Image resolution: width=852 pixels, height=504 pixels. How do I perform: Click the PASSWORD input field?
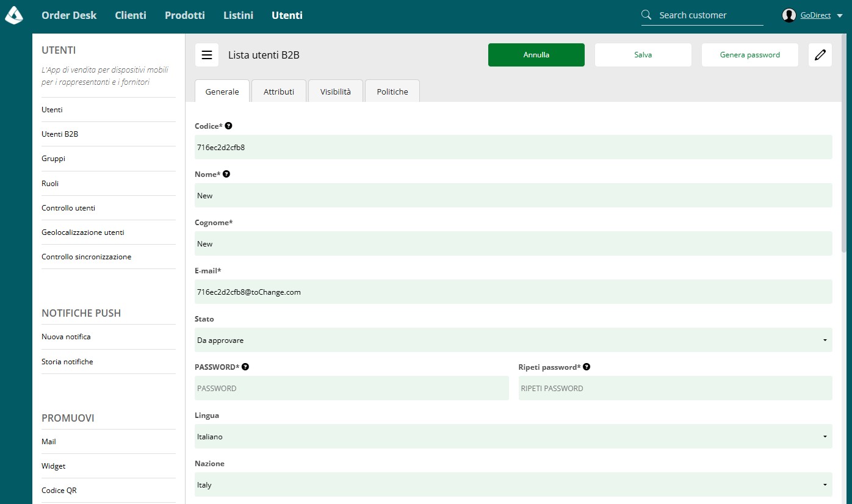pos(352,388)
